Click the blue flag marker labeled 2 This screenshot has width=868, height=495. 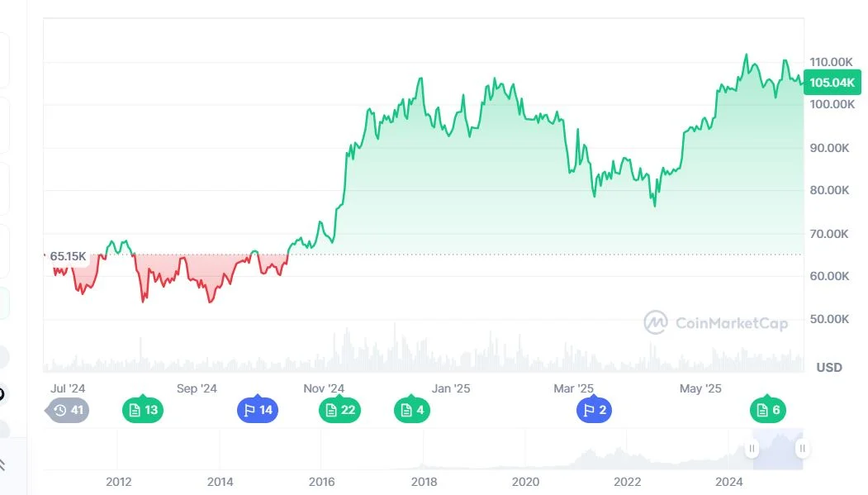point(594,410)
